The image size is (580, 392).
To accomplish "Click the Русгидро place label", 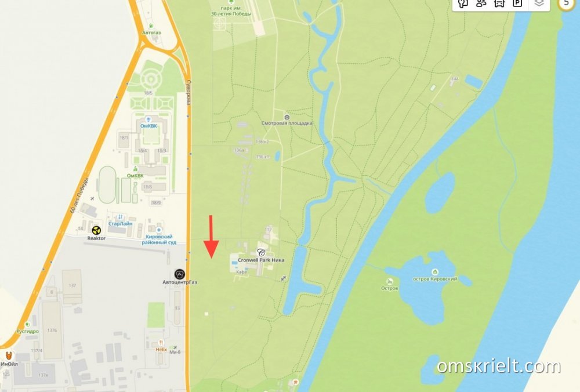I will click(x=27, y=331).
